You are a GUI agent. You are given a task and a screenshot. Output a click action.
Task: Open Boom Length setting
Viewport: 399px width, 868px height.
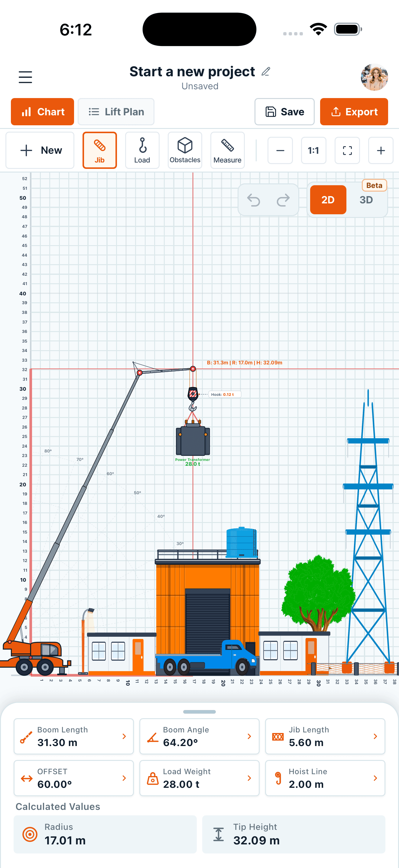(x=74, y=736)
